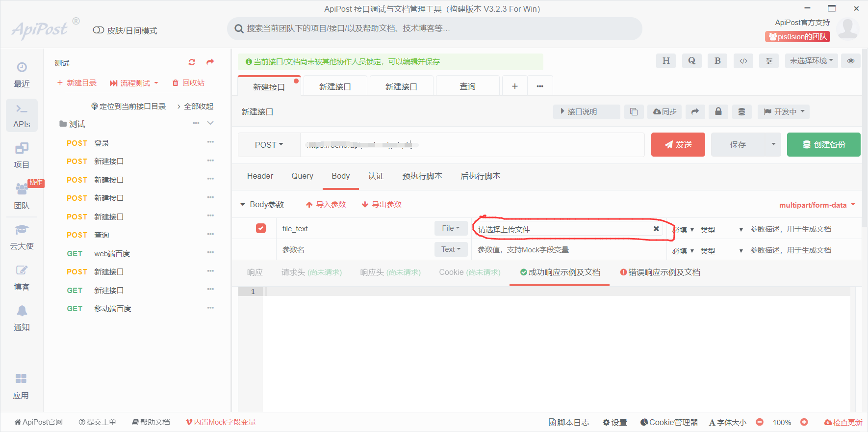Open 错误响应示例及文档 tab
868x432 pixels.
pos(660,272)
